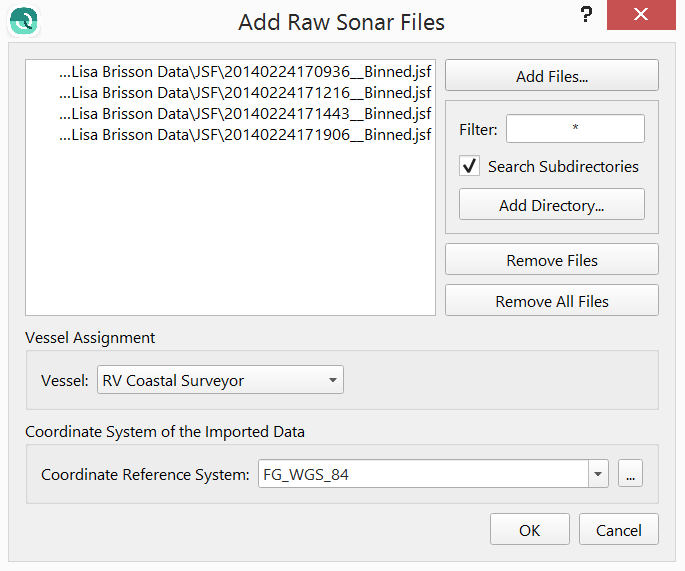This screenshot has height=571, width=685.
Task: Click the application logo icon in title bar
Action: pyautogui.click(x=23, y=22)
